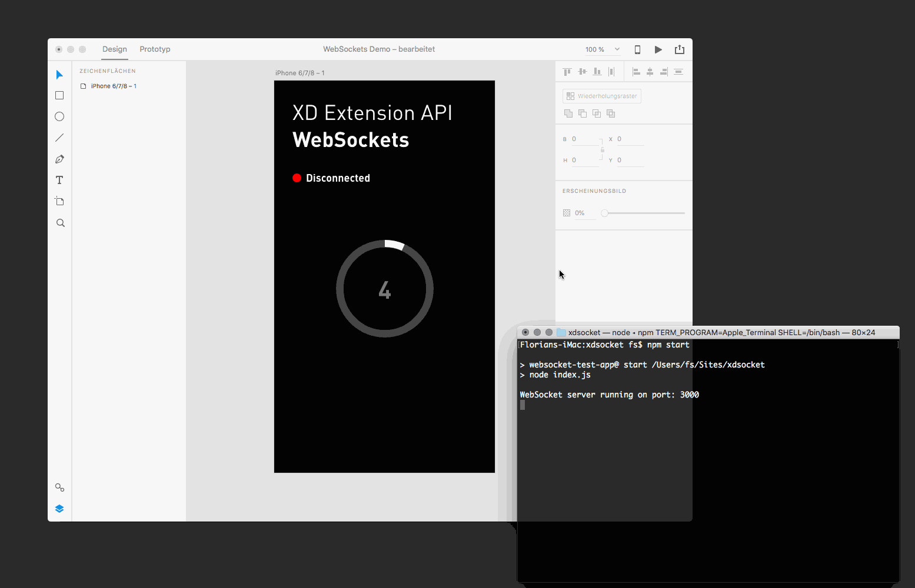Click the ERSCHEINUNGSBILD section label

click(594, 191)
